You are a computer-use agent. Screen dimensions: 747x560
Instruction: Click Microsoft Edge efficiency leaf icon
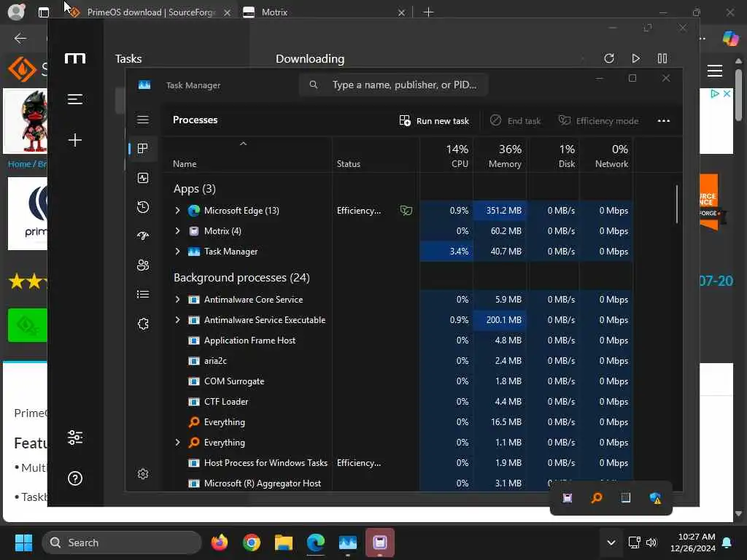click(406, 211)
